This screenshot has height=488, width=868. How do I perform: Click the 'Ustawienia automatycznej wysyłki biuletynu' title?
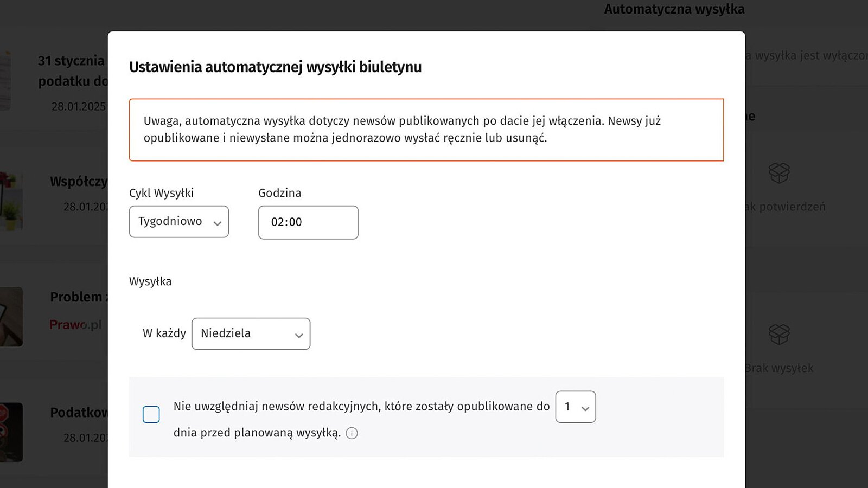pos(275,67)
